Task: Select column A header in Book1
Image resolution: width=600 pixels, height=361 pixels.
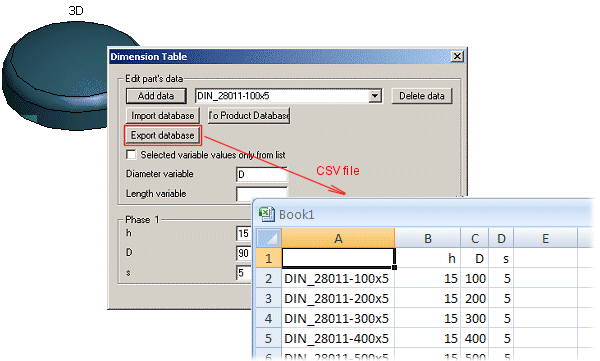Action: (x=338, y=238)
